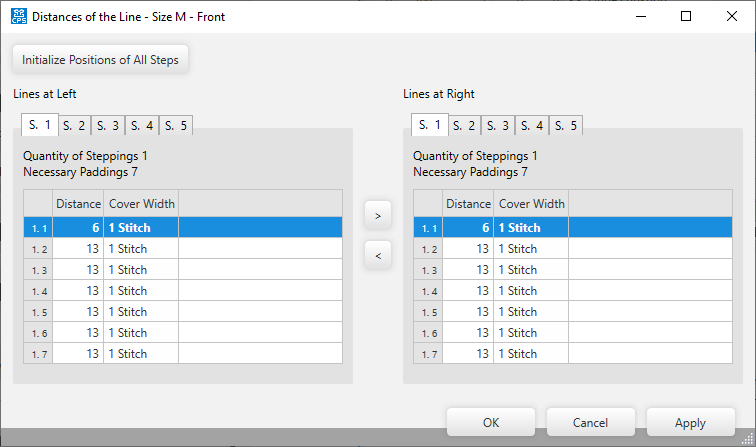Image resolution: width=756 pixels, height=447 pixels.
Task: Open the S. 2 tab under Lines at Left
Action: 74,126
